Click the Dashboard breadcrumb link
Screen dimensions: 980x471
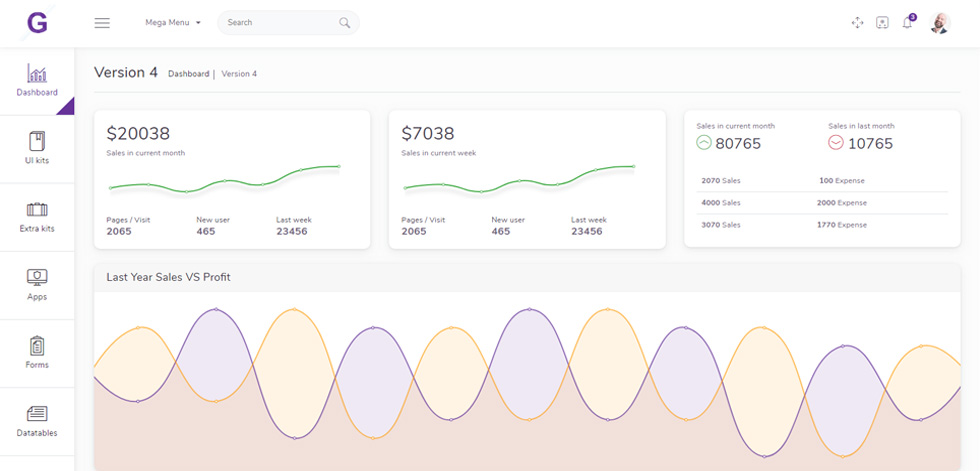point(189,74)
